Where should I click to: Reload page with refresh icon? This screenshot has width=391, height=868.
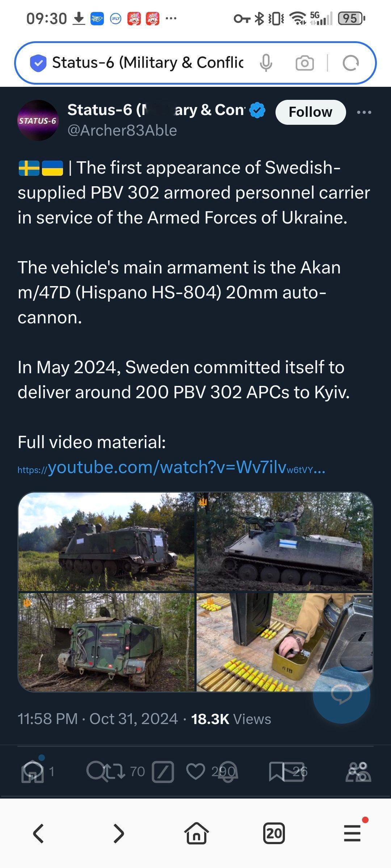pyautogui.click(x=350, y=63)
